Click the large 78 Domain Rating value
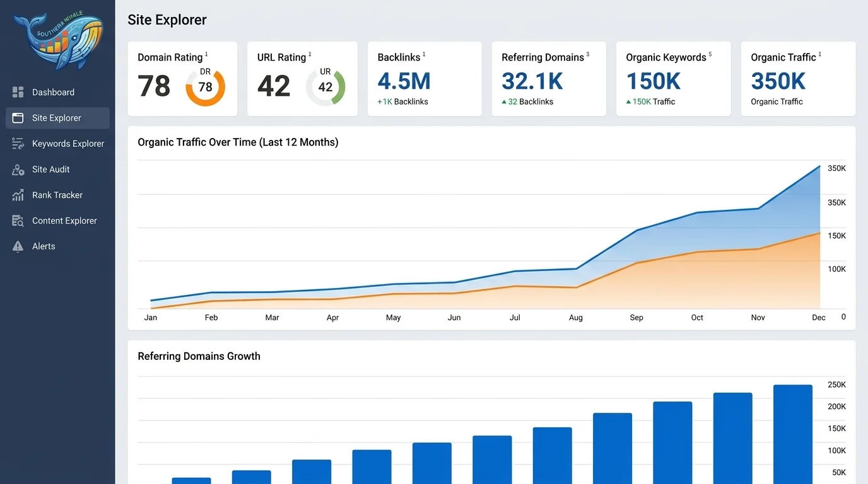The image size is (868, 484). point(154,86)
